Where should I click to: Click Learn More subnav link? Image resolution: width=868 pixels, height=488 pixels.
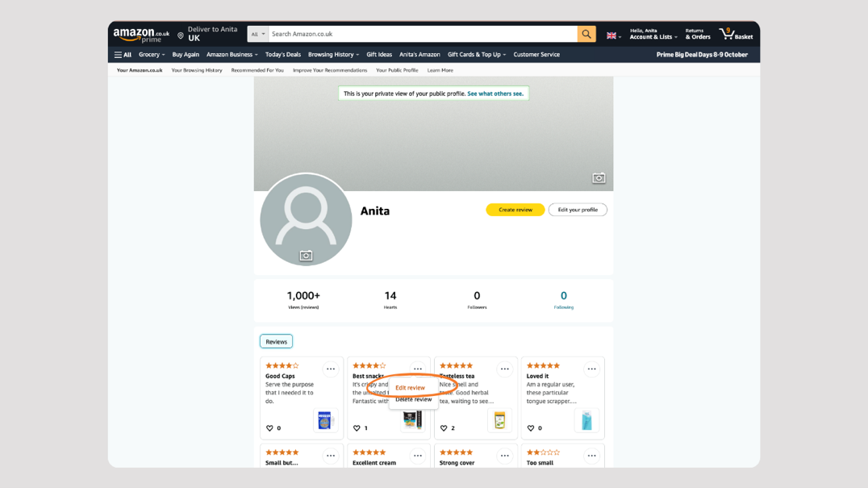440,70
